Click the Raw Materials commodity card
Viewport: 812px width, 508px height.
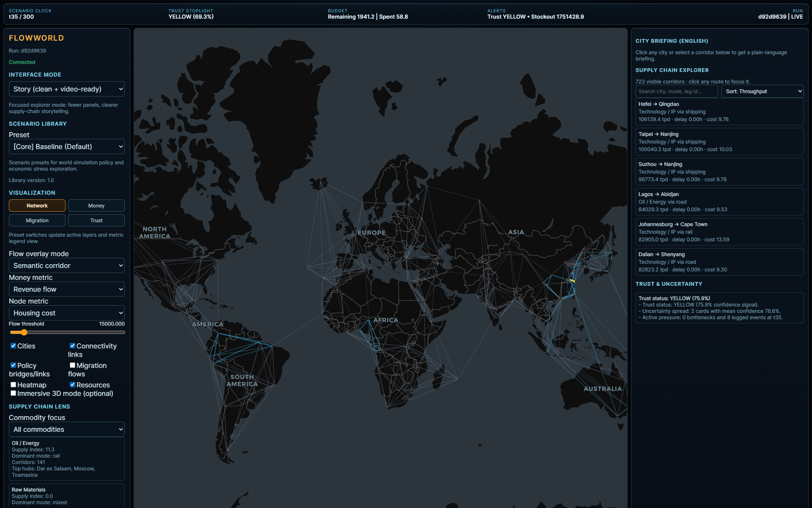[x=67, y=496]
